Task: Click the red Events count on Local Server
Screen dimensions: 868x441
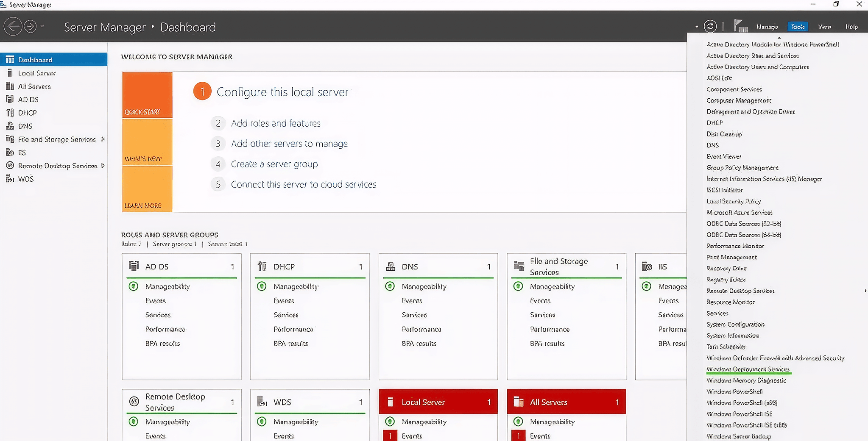Action: (390, 436)
